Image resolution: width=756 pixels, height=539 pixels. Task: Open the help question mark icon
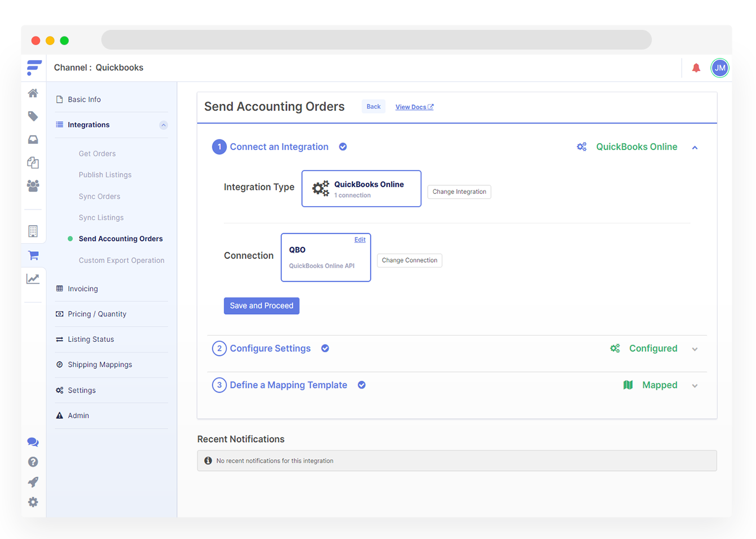[x=33, y=462]
